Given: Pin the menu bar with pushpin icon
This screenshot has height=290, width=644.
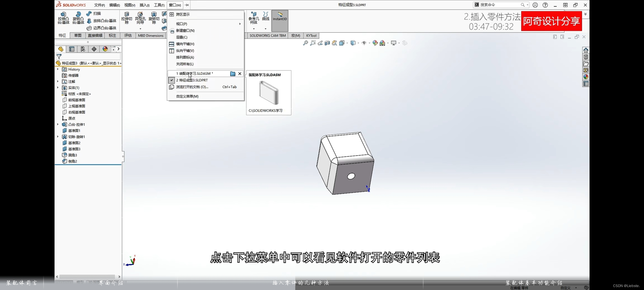Looking at the screenshot, I should (187, 5).
